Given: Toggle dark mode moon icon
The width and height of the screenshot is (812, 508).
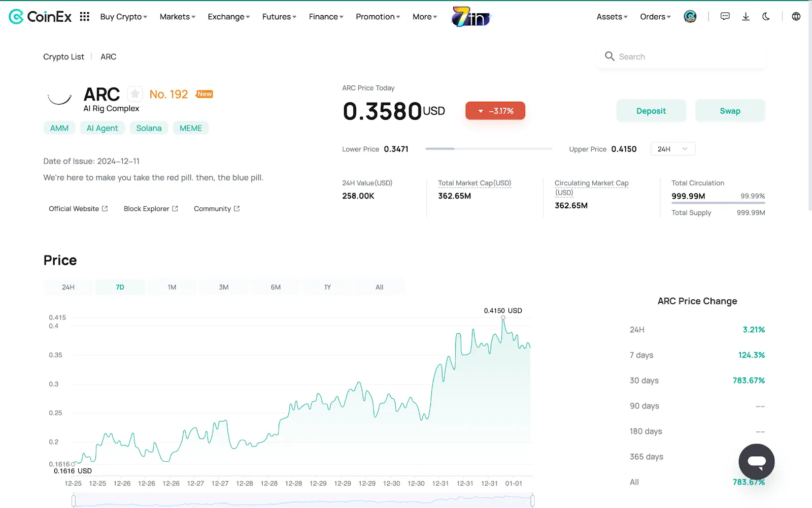Looking at the screenshot, I should click(766, 17).
